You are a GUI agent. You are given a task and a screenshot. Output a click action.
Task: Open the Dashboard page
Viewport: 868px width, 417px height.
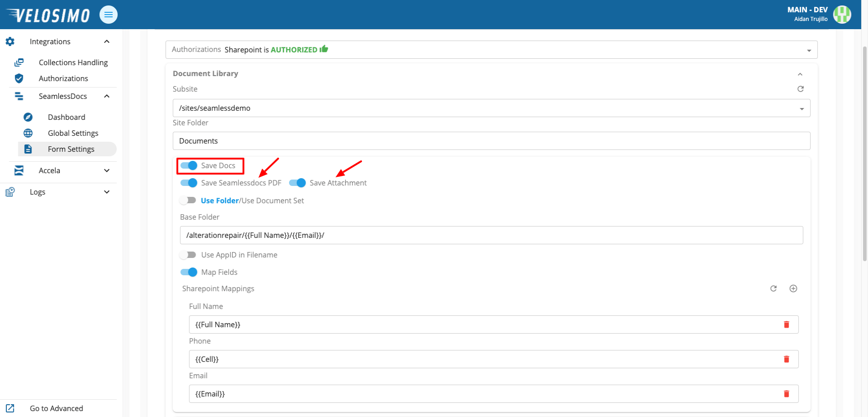[67, 117]
